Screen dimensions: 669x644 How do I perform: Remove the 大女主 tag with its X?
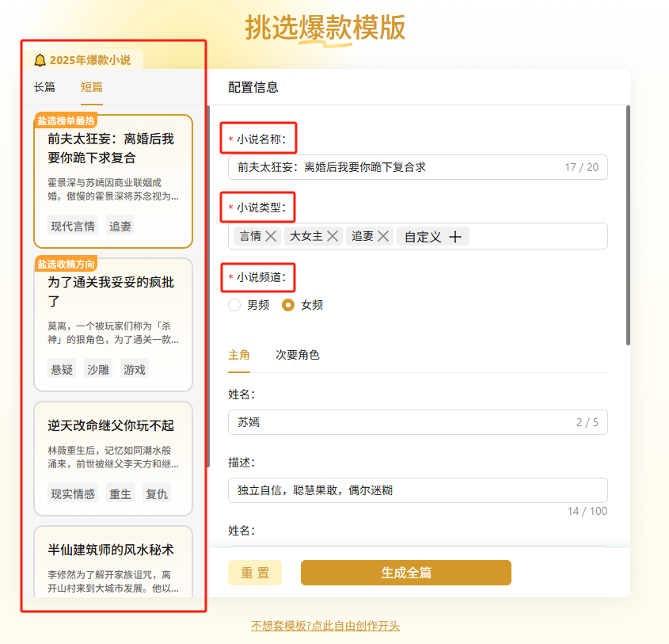point(333,236)
